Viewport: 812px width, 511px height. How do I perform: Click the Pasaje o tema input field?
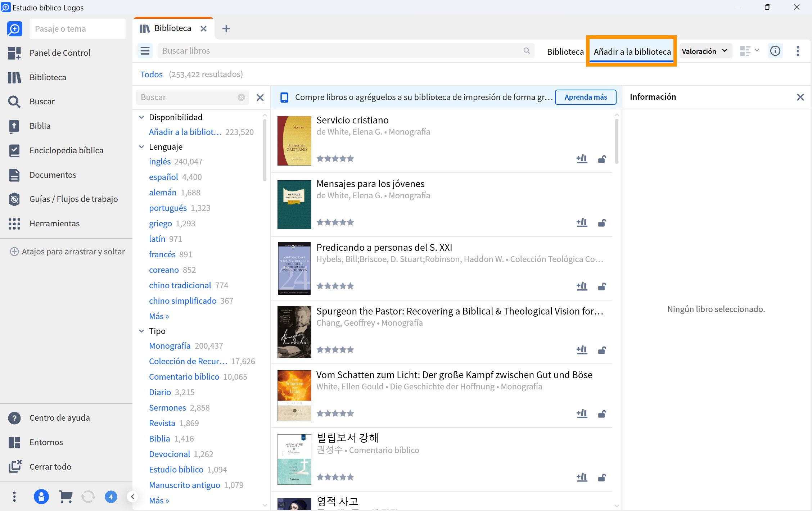pos(77,29)
